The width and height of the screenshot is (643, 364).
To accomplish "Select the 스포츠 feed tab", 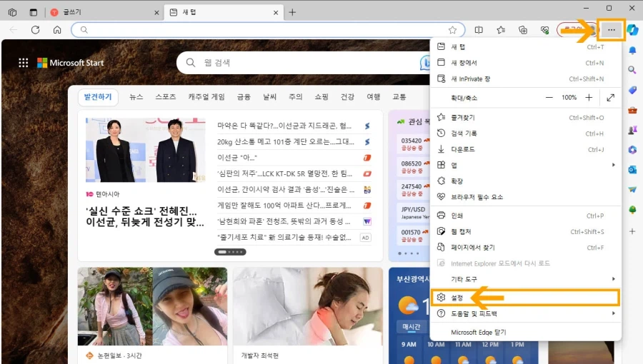I will click(x=166, y=97).
